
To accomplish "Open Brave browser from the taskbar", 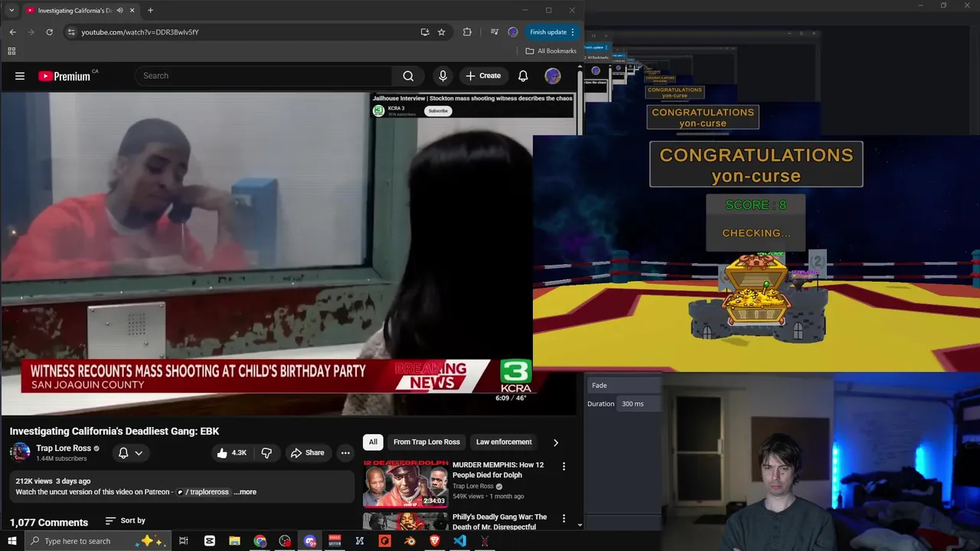I will (x=435, y=541).
